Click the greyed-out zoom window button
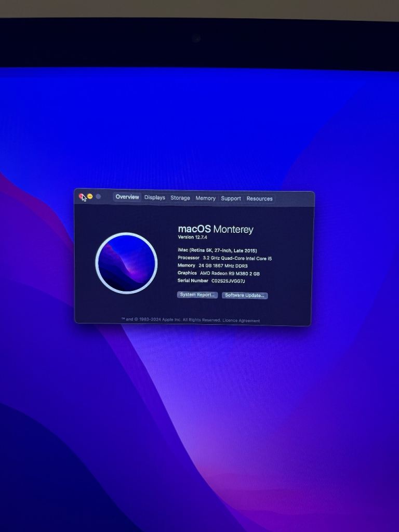 [98, 196]
